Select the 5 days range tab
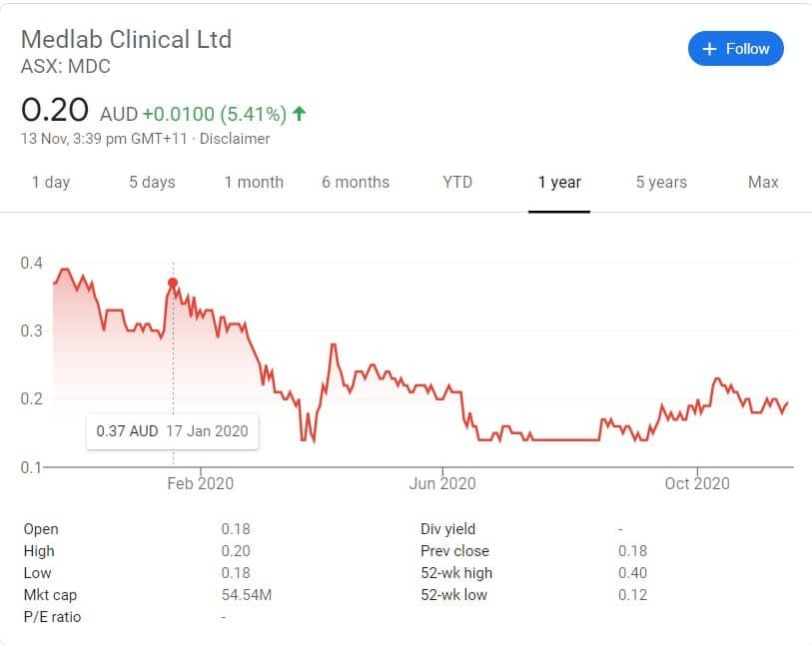The image size is (812, 645). (x=152, y=182)
